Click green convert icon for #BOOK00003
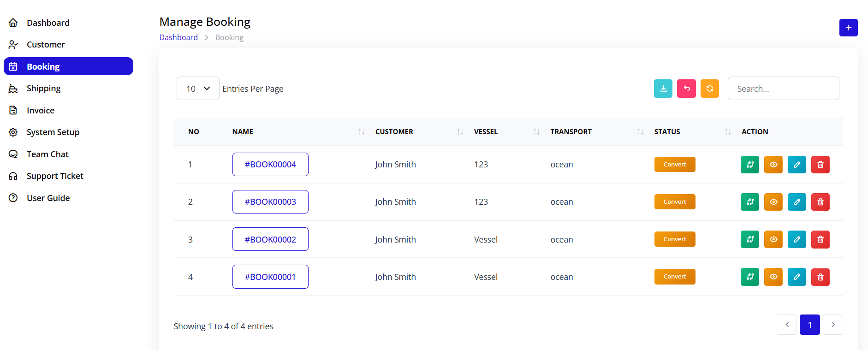Image resolution: width=868 pixels, height=350 pixels. (750, 202)
